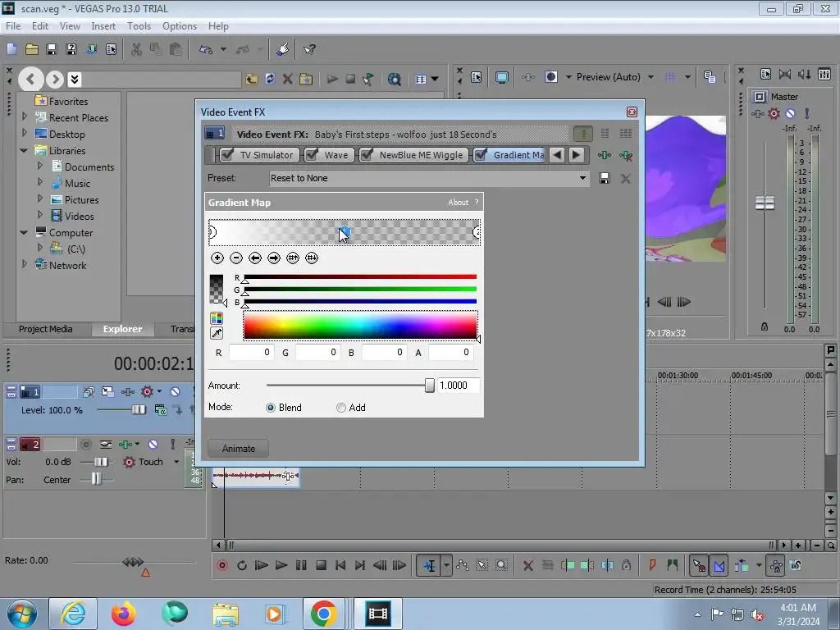The image size is (840, 630).
Task: Click the Amount slider handle
Action: (x=430, y=386)
